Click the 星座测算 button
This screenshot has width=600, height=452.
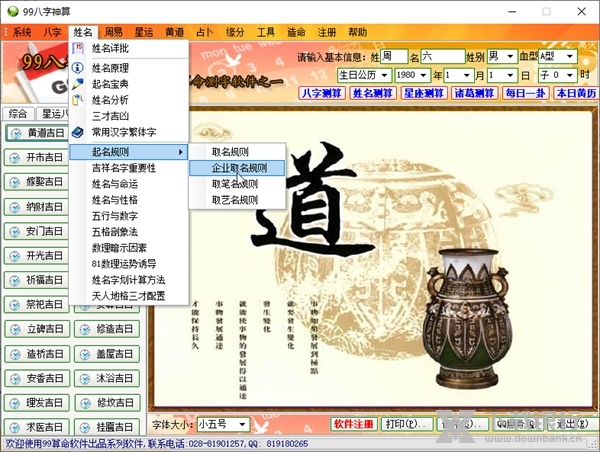pyautogui.click(x=424, y=93)
